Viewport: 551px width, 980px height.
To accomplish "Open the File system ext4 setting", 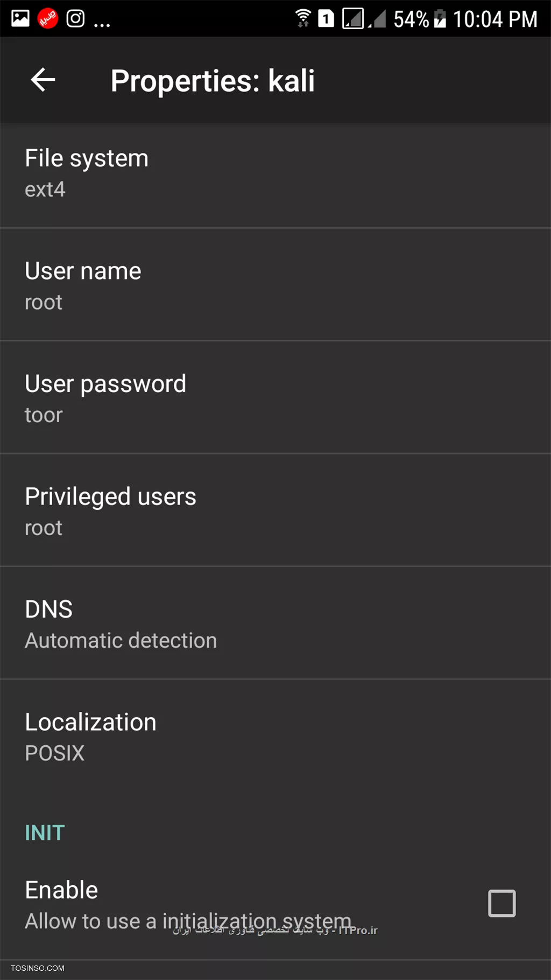I will (275, 176).
